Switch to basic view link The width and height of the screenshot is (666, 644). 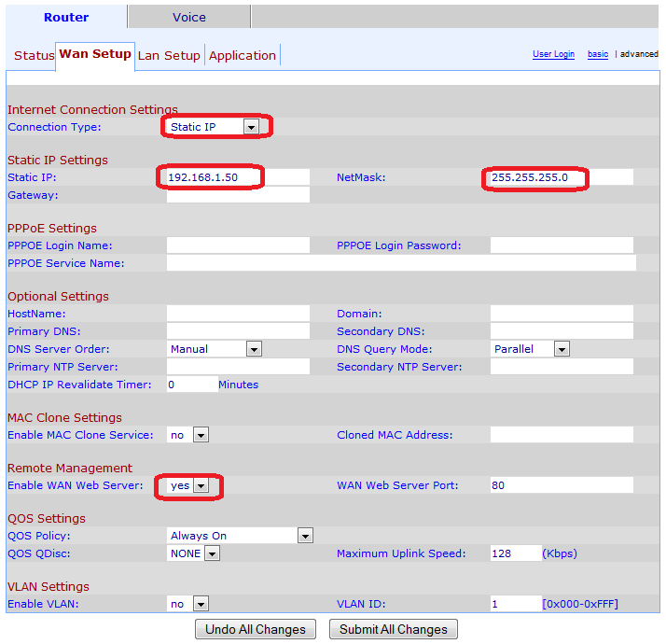tap(598, 54)
